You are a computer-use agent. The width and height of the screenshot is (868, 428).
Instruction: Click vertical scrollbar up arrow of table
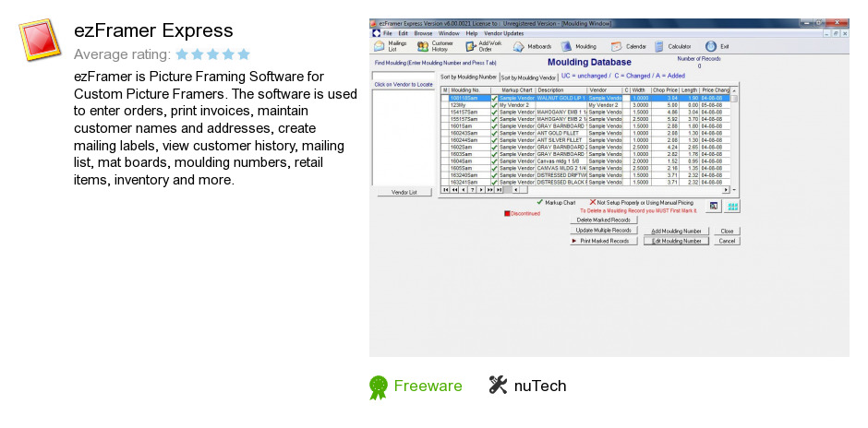tap(734, 90)
